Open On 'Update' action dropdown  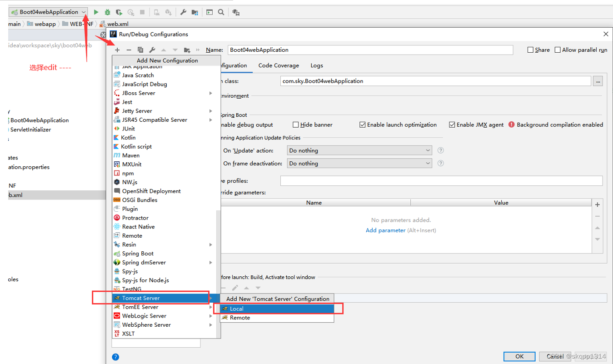[x=359, y=150]
